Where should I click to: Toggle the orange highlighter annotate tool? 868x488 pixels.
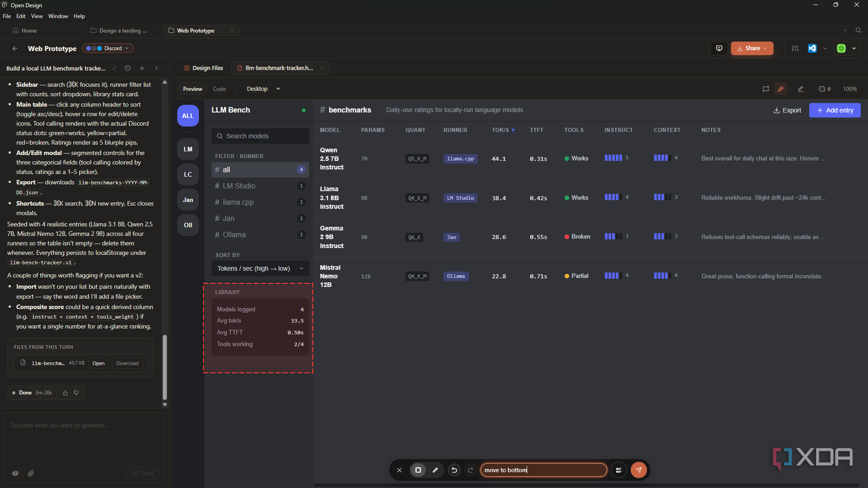click(x=781, y=89)
